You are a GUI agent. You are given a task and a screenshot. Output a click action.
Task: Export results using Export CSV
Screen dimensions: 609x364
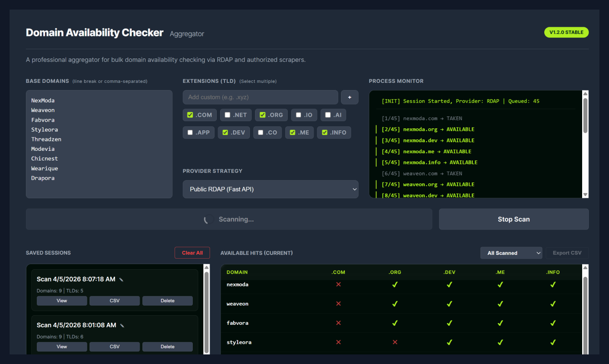point(567,252)
